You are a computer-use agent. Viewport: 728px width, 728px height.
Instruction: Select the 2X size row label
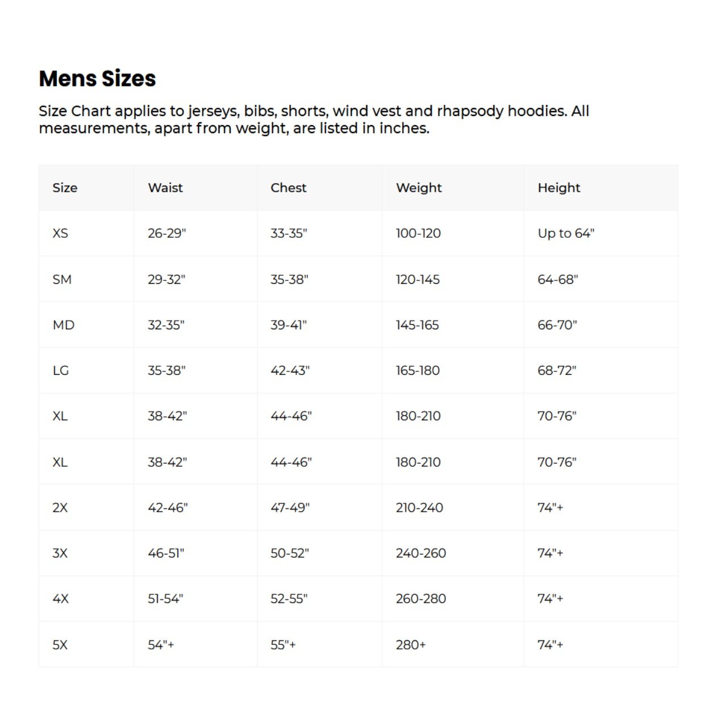click(x=60, y=507)
